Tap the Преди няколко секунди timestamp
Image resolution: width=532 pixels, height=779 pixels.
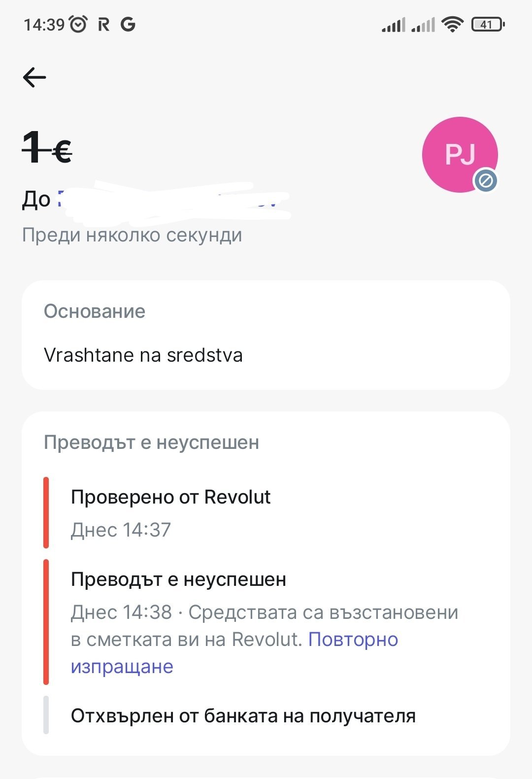point(132,235)
